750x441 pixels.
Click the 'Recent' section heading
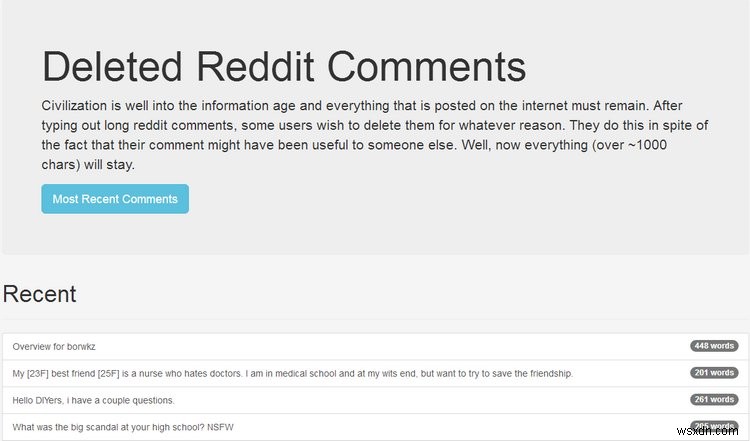(x=40, y=294)
